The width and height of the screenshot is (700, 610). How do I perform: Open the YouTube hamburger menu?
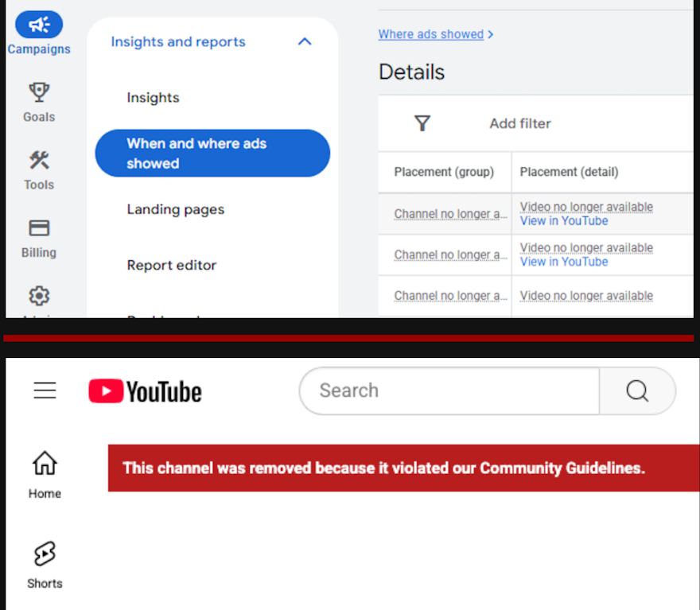pos(45,390)
